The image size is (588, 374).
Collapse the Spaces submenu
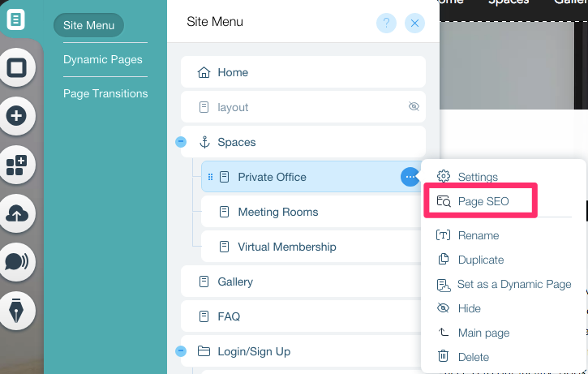coord(181,142)
